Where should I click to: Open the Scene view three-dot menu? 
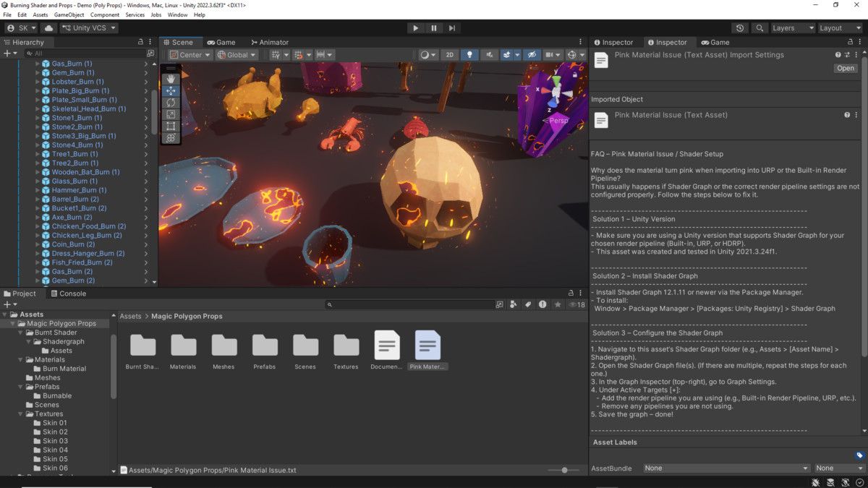580,43
